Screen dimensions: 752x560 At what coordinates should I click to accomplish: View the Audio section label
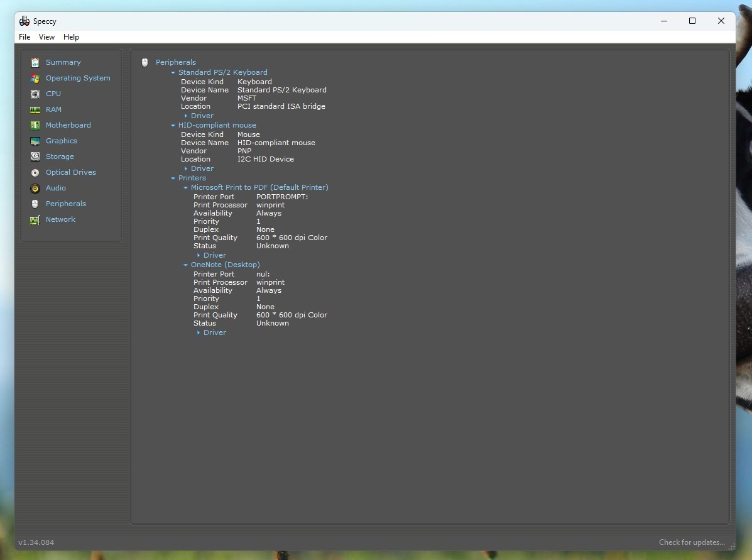click(x=56, y=188)
